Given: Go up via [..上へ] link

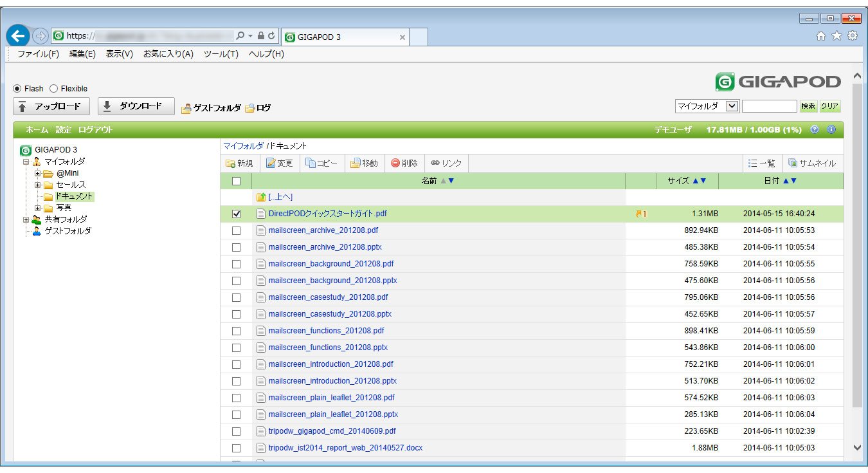Looking at the screenshot, I should (280, 197).
